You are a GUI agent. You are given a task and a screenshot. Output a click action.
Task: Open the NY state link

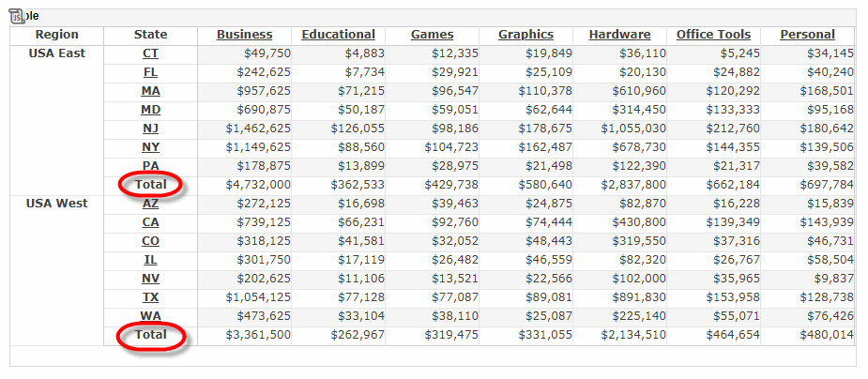pyautogui.click(x=150, y=147)
